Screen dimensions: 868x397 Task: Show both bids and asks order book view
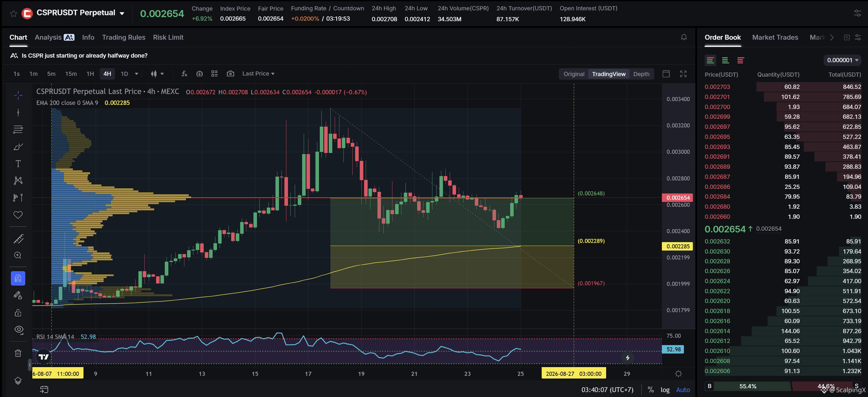coord(710,60)
